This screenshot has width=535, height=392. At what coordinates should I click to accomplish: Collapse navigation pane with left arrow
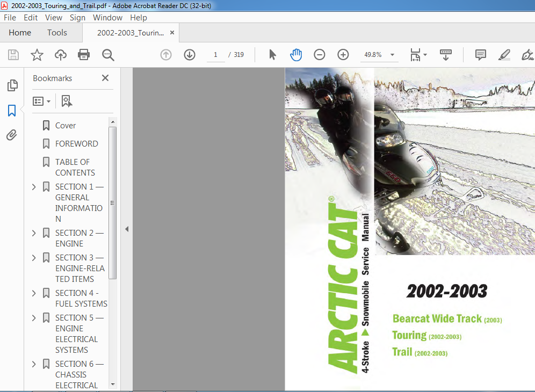coord(127,229)
